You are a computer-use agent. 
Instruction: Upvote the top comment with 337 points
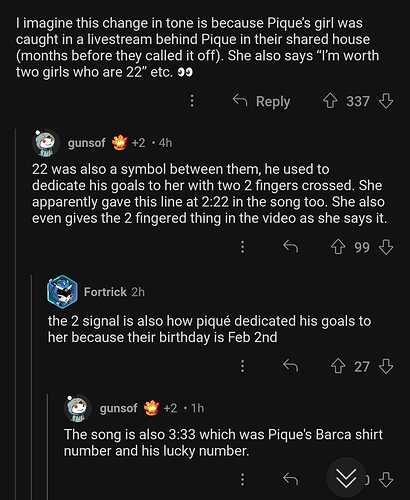[x=330, y=101]
